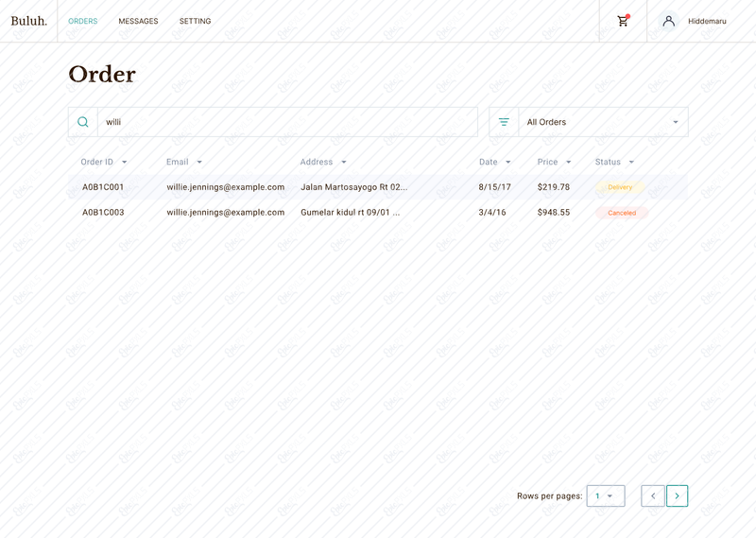The height and width of the screenshot is (538, 756).
Task: Sort by Email column
Action: pyautogui.click(x=184, y=162)
